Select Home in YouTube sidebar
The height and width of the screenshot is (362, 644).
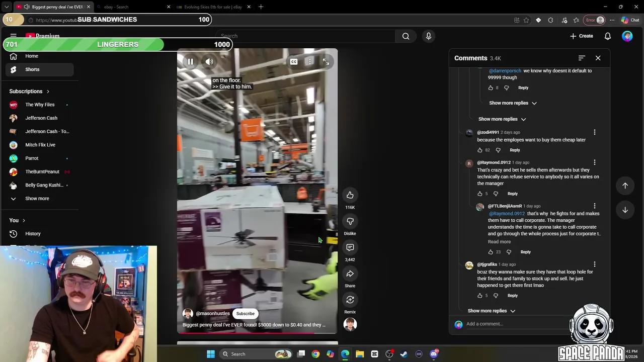[x=39, y=56]
